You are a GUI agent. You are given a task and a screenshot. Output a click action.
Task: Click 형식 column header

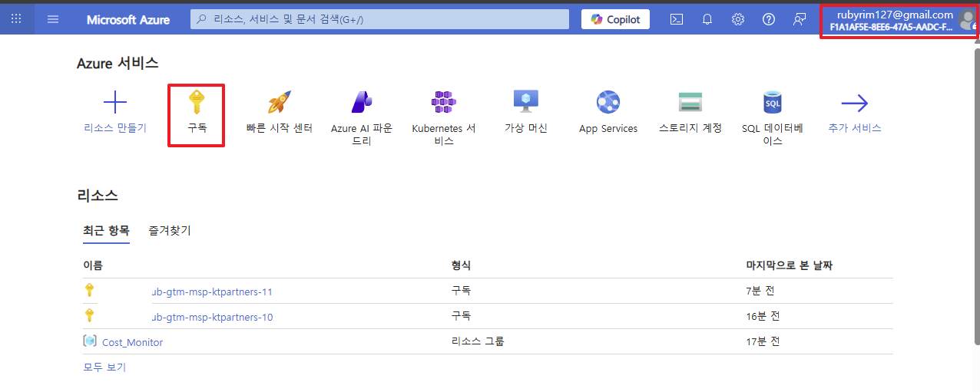[462, 265]
